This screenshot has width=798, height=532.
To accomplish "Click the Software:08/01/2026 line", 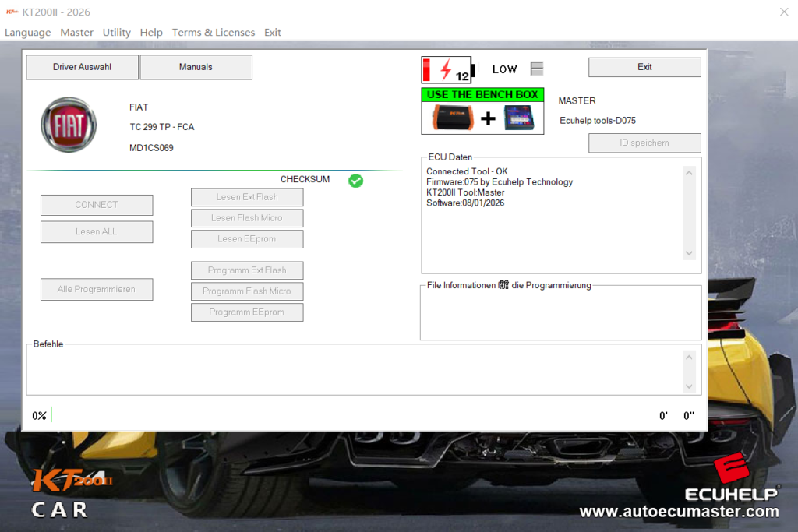I will tap(465, 203).
